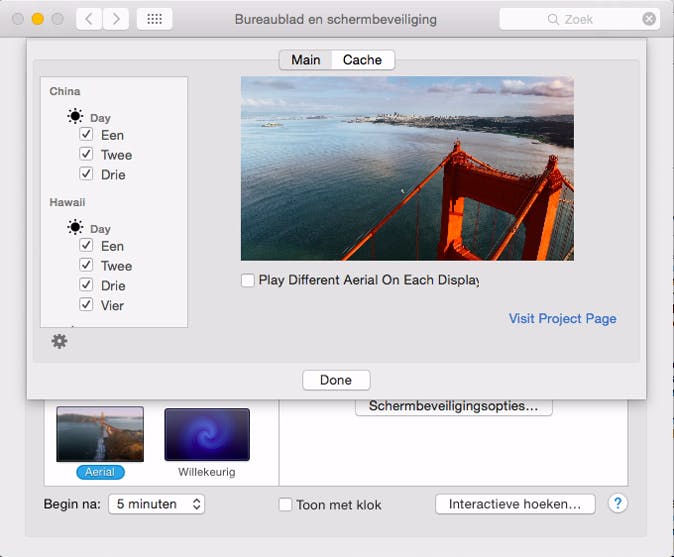Viewport: 674px width, 557px height.
Task: Click the Interactieve hoeken button
Action: point(515,504)
